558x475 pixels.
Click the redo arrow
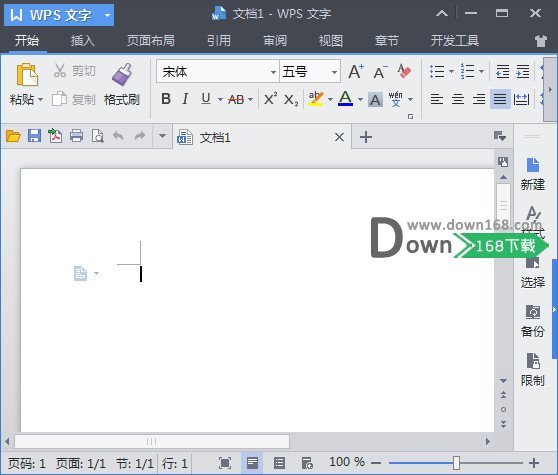click(x=140, y=136)
